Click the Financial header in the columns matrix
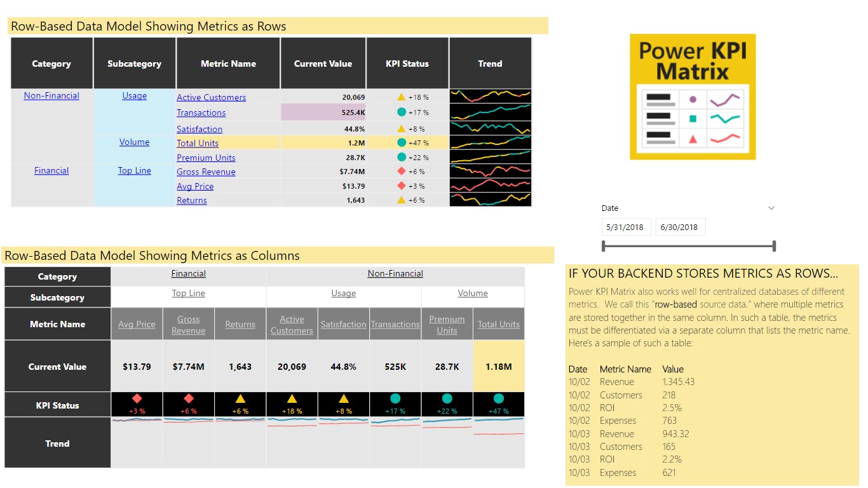 [189, 273]
